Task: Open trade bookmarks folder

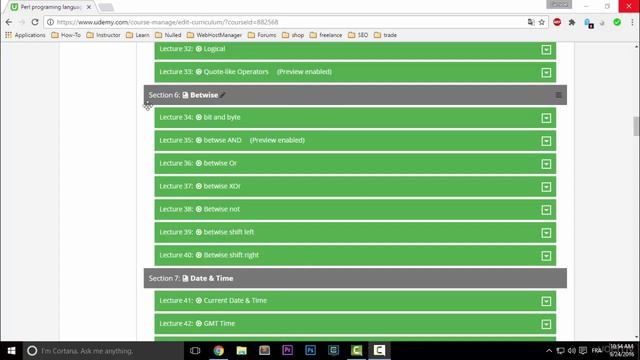Action: point(385,35)
